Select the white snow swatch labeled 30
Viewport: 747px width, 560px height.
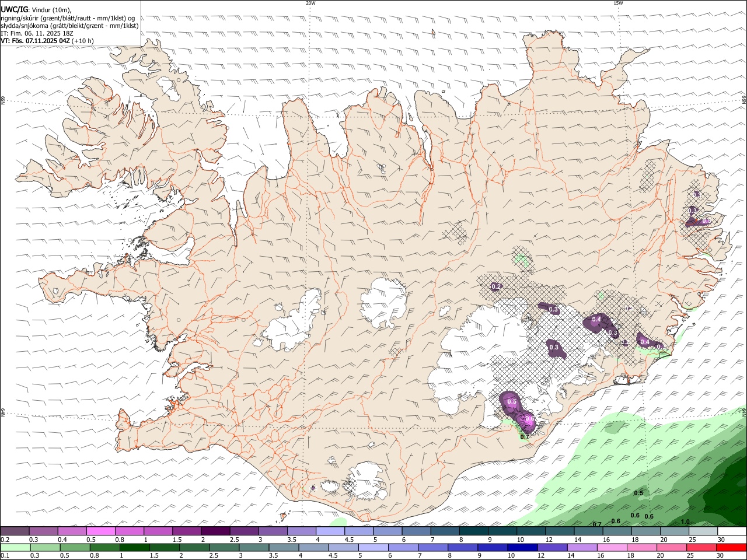pos(732,531)
